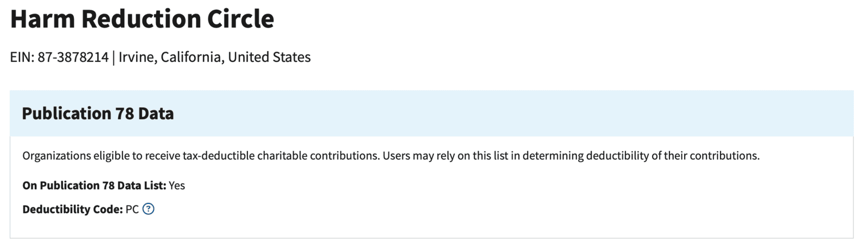Image resolution: width=868 pixels, height=249 pixels.
Task: Click the "On Publication 78 Data List:" label
Action: coord(94,186)
